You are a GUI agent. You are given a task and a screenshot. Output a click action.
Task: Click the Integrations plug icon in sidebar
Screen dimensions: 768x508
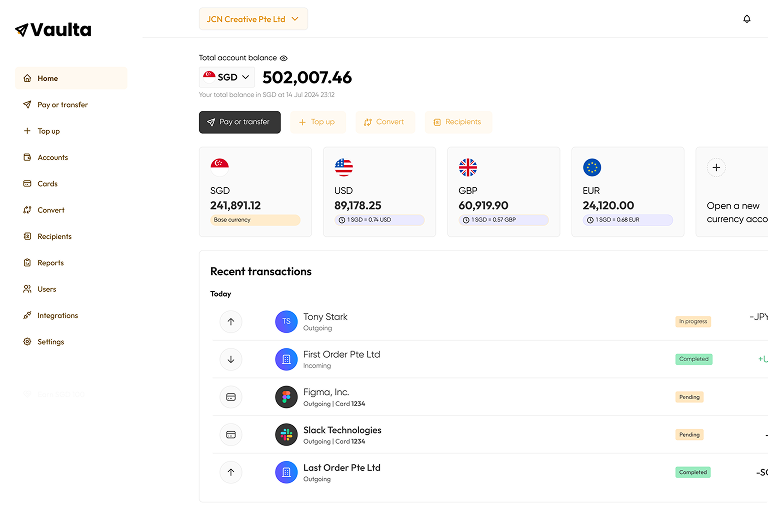(27, 315)
